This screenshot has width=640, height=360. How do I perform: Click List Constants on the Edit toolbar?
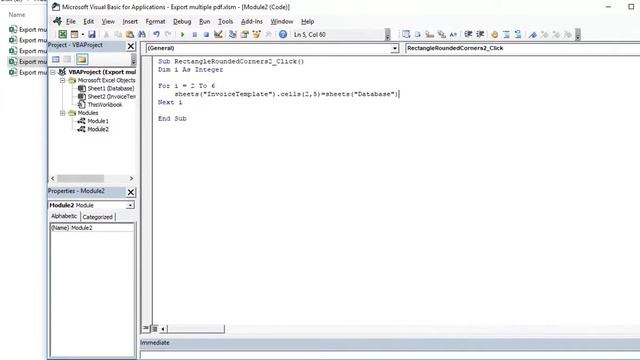[418, 35]
